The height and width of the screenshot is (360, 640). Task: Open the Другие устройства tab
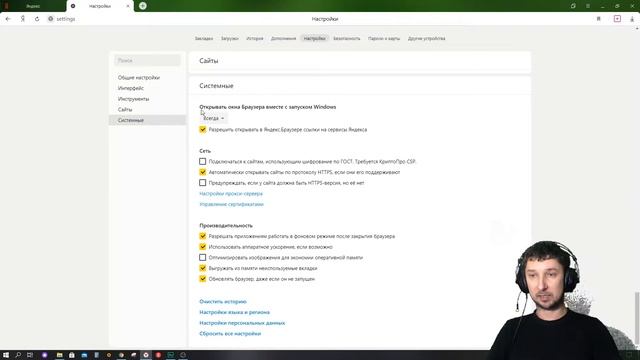coord(427,38)
